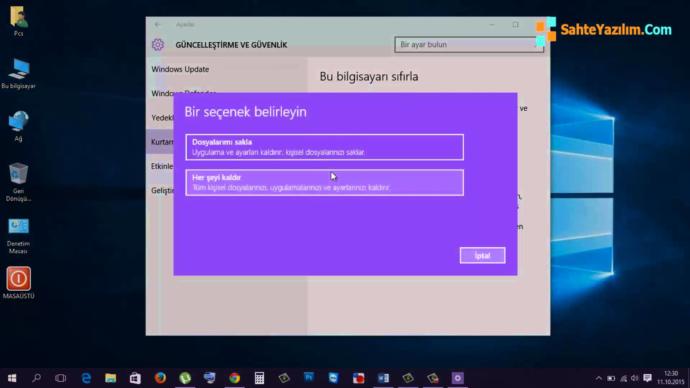The height and width of the screenshot is (388, 690).
Task: Open Word from taskbar
Action: tap(383, 378)
